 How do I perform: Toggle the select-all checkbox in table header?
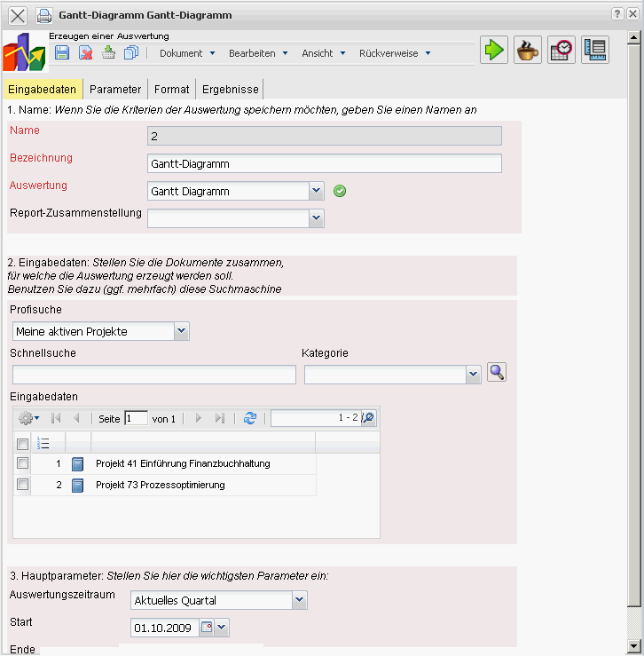coord(23,444)
